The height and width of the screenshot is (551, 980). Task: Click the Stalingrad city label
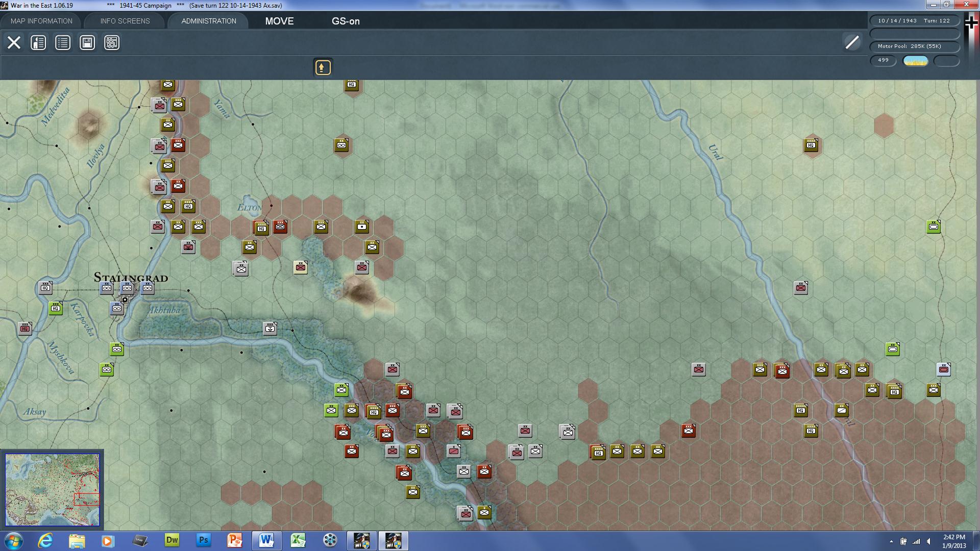coord(131,278)
